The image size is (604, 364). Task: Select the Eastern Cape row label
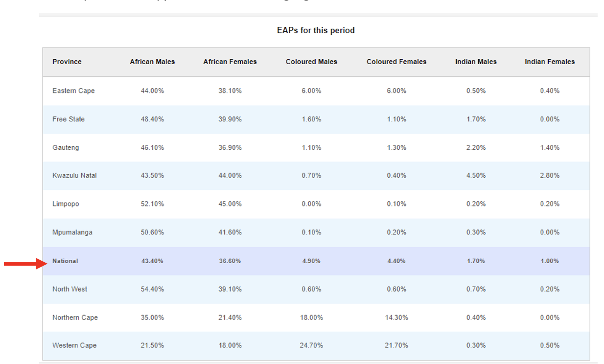(x=73, y=91)
